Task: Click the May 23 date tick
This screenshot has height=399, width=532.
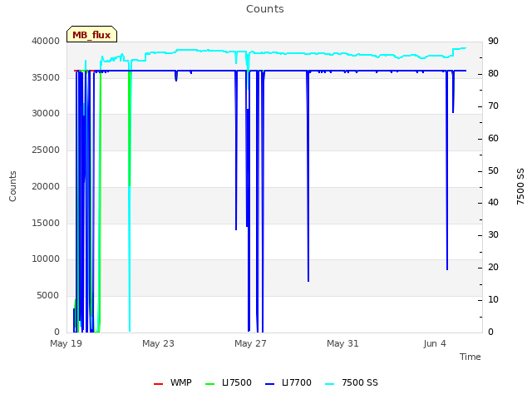Action: click(x=158, y=343)
